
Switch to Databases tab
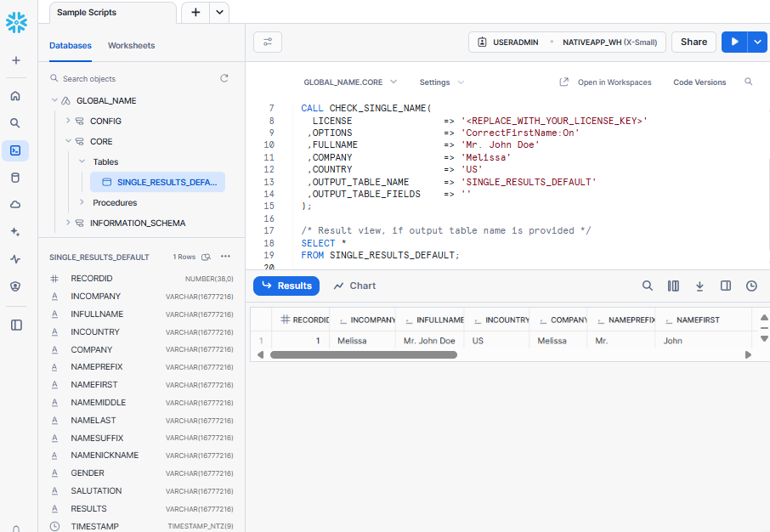[71, 46]
